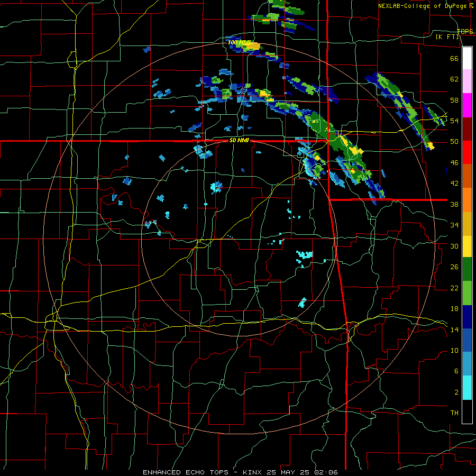Select the 46 legend value
476x476 pixels.
(454, 163)
